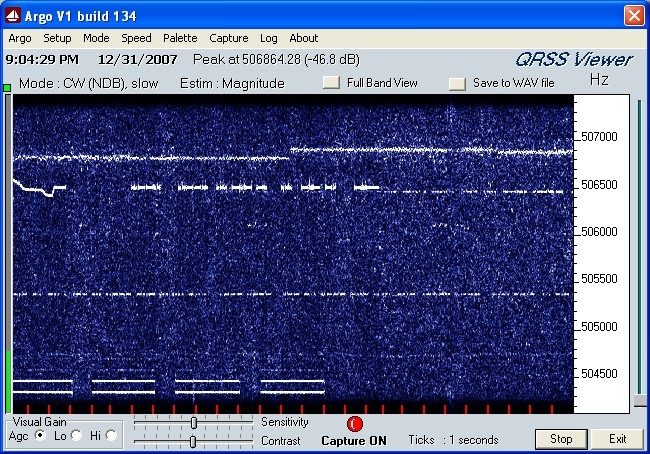The width and height of the screenshot is (650, 454).
Task: Close the Argo window
Action: click(x=634, y=16)
